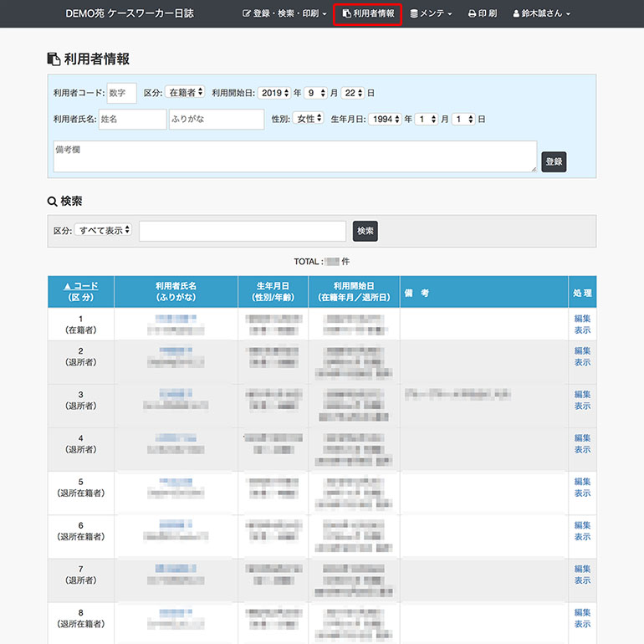Open the name link for user 1
The height and width of the screenshot is (644, 644).
[176, 319]
